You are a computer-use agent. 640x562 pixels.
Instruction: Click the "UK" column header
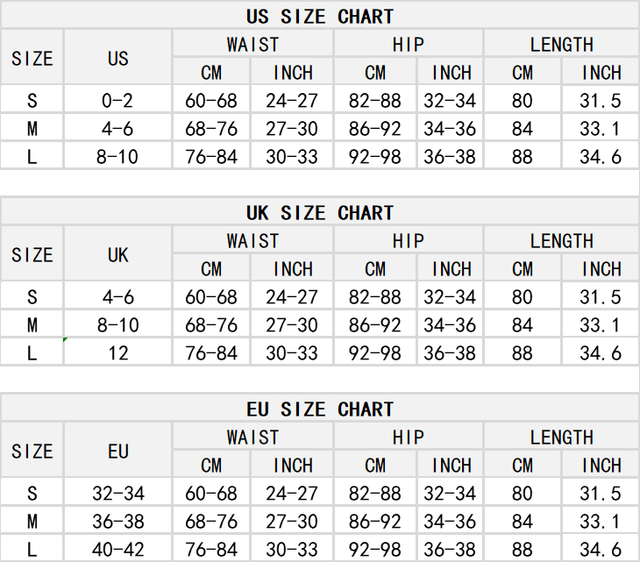pos(118,254)
